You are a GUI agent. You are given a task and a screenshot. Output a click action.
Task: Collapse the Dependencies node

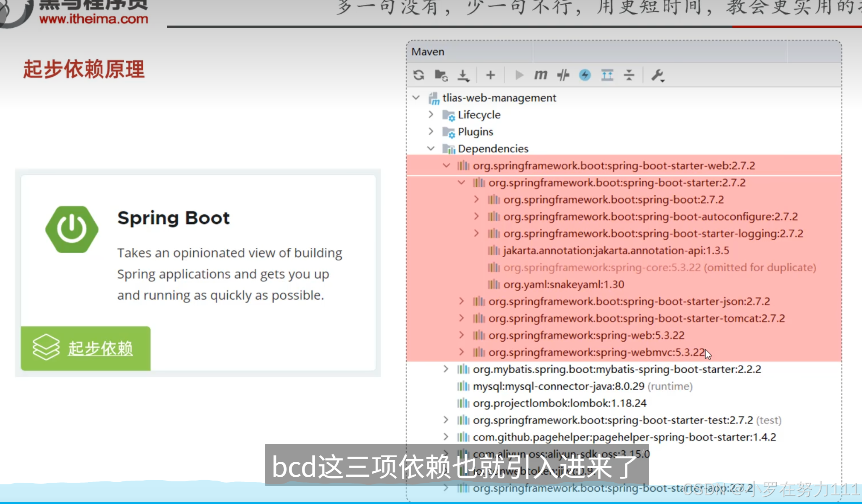[431, 148]
